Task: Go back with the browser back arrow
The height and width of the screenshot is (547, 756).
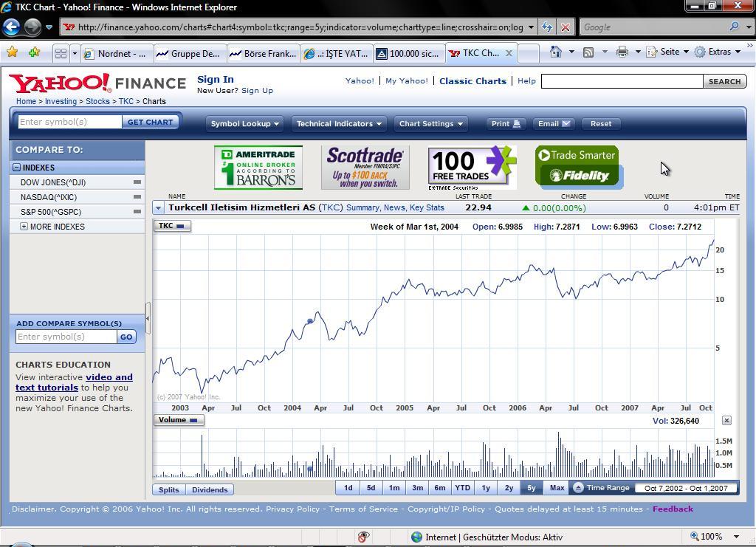Action: coord(12,27)
